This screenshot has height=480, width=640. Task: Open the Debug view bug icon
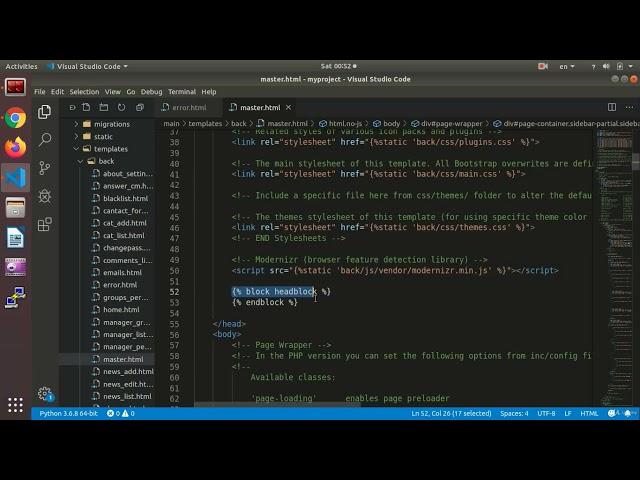point(44,196)
